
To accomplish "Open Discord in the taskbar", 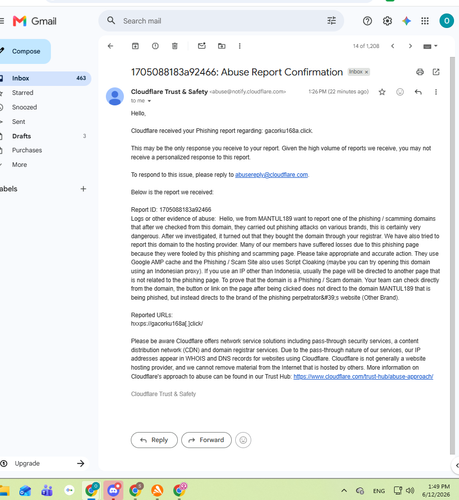I will pyautogui.click(x=113, y=490).
